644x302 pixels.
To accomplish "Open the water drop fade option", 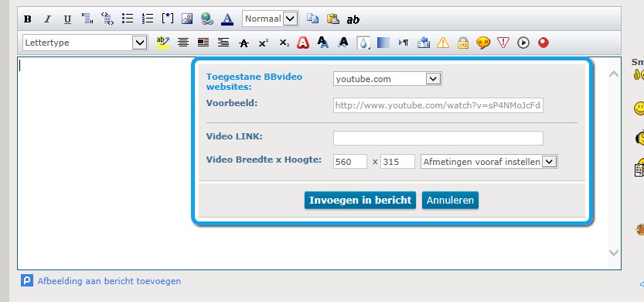I will click(363, 43).
